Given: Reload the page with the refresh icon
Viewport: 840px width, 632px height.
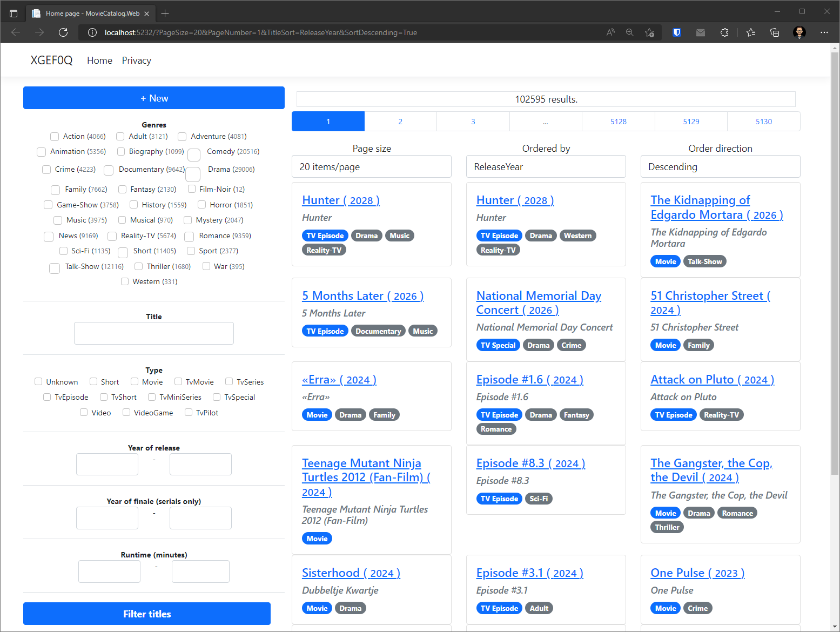Looking at the screenshot, I should tap(63, 32).
